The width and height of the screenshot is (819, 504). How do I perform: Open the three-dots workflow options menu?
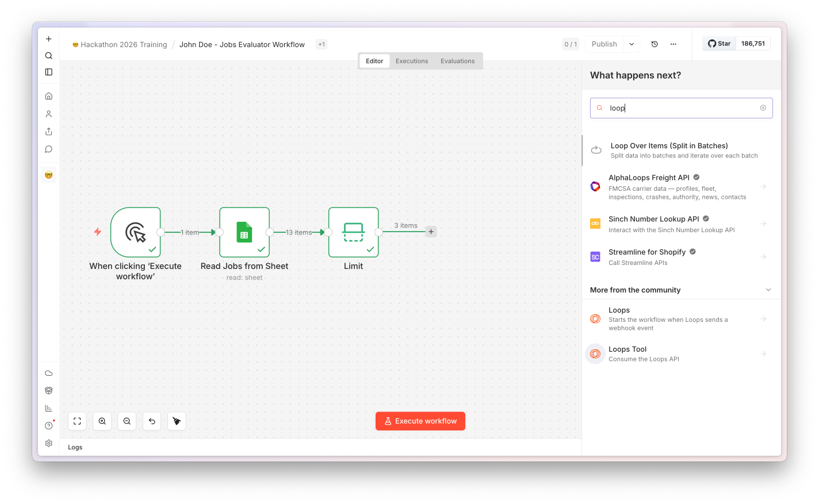(x=673, y=44)
